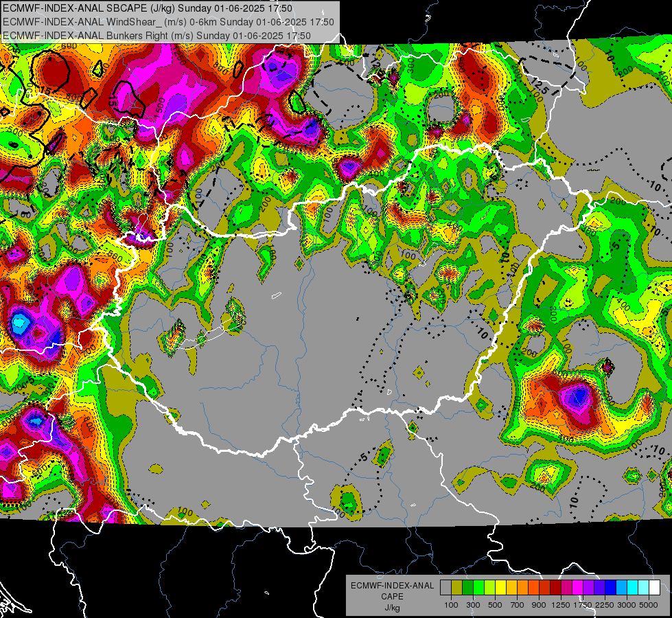
Task: Click the pure yellow legend swatch
Action: coord(500,587)
